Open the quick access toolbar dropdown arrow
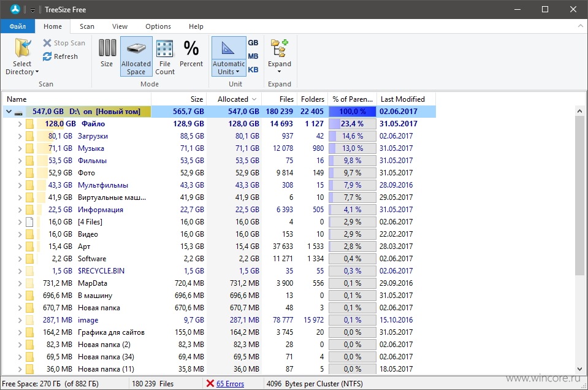 tap(32, 10)
